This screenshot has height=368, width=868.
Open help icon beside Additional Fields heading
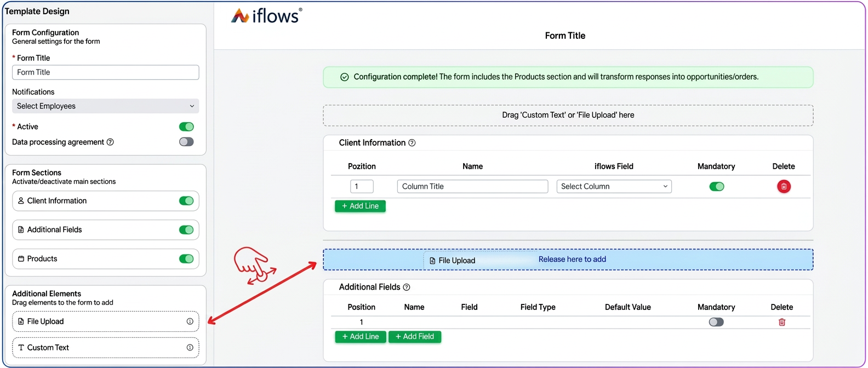pyautogui.click(x=407, y=287)
